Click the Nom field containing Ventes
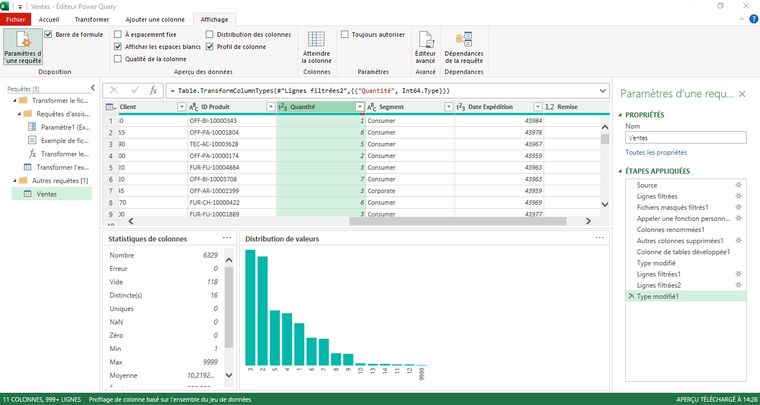The image size is (760, 405). click(x=684, y=138)
